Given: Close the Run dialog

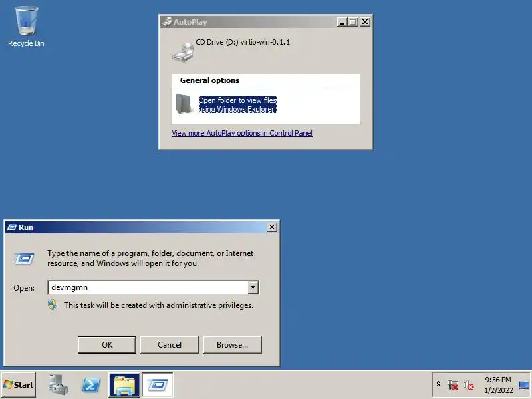Looking at the screenshot, I should point(272,227).
